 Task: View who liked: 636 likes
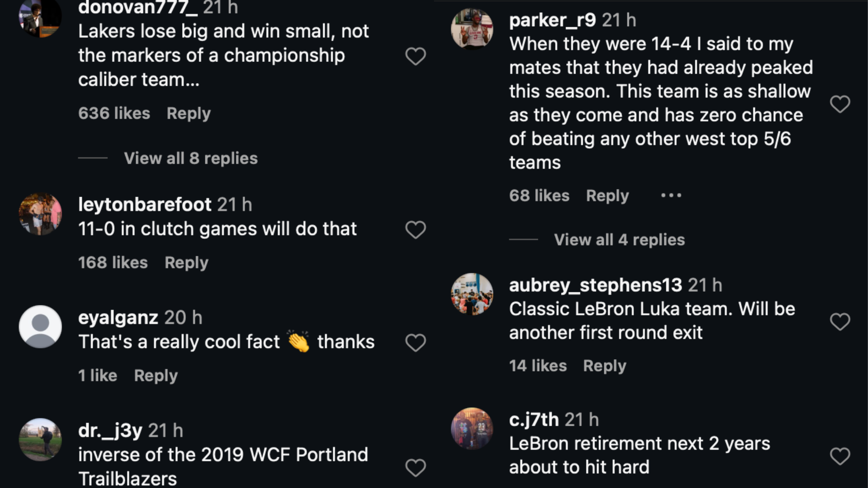114,113
